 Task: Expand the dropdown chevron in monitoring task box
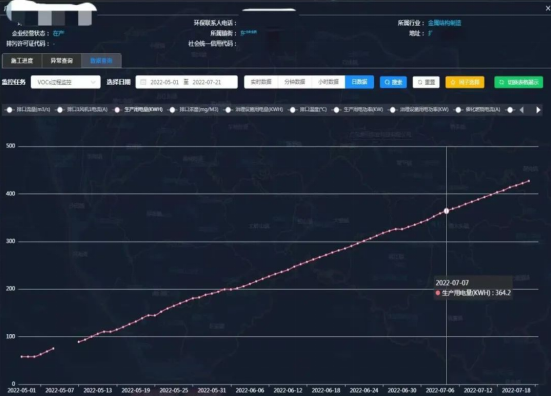tap(93, 82)
